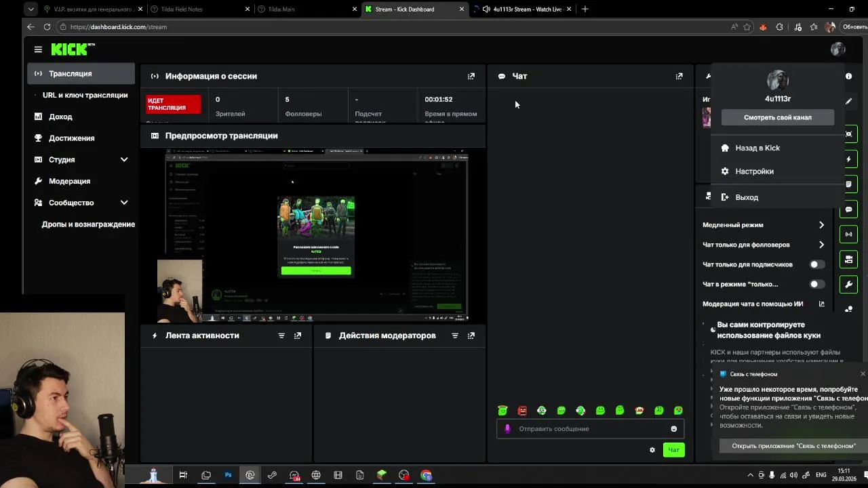
Task: Click the purple microphone icon in chat input
Action: (507, 429)
